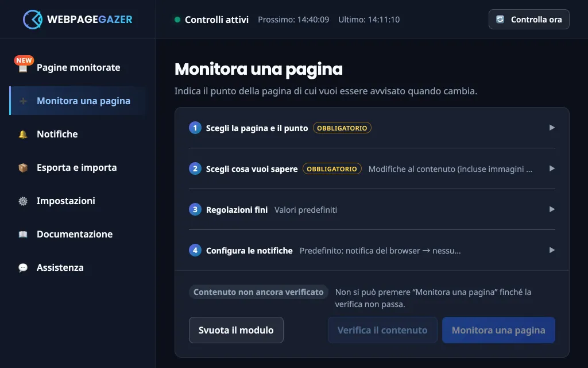
Task: Click the Controlli attivi label
Action: (216, 20)
